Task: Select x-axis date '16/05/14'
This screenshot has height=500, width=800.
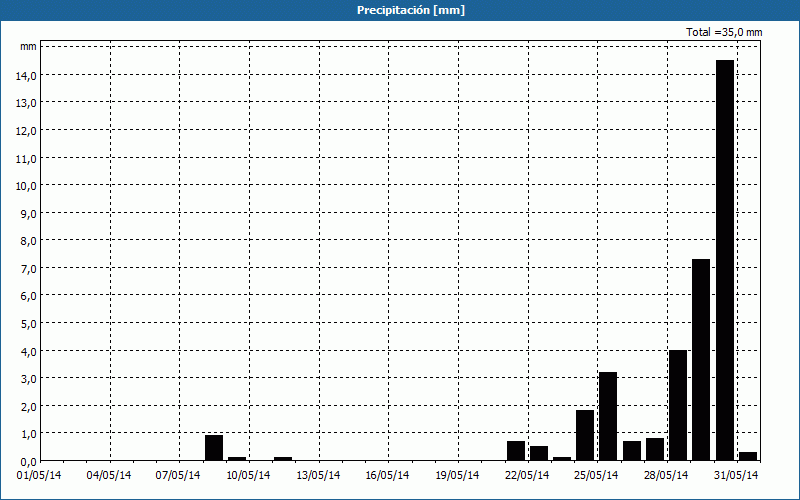Action: [387, 476]
